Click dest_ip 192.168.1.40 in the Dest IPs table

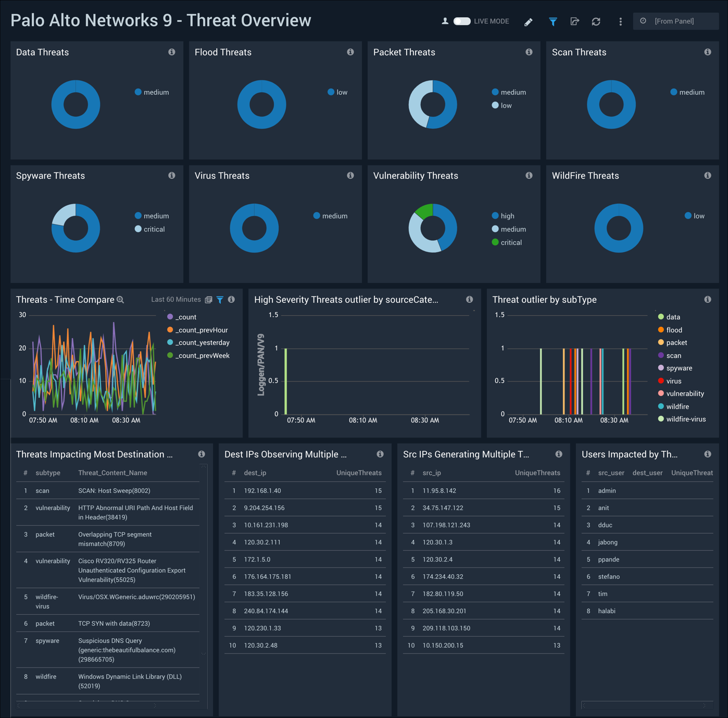coord(262,490)
